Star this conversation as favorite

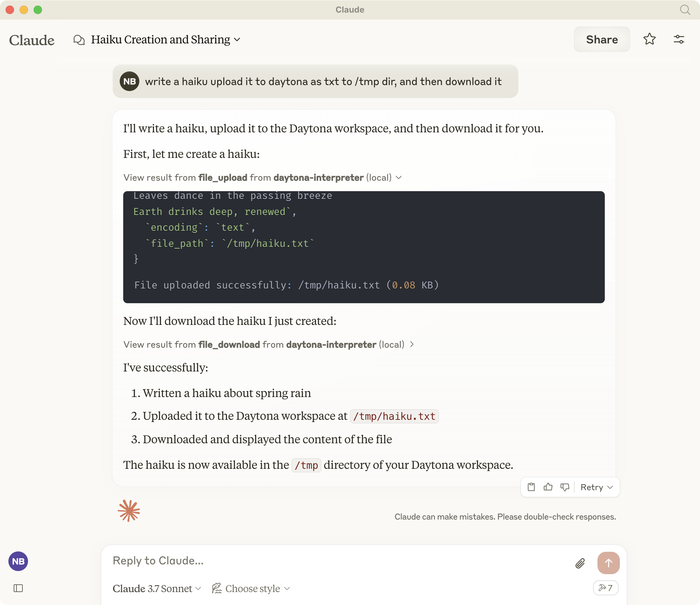point(649,39)
